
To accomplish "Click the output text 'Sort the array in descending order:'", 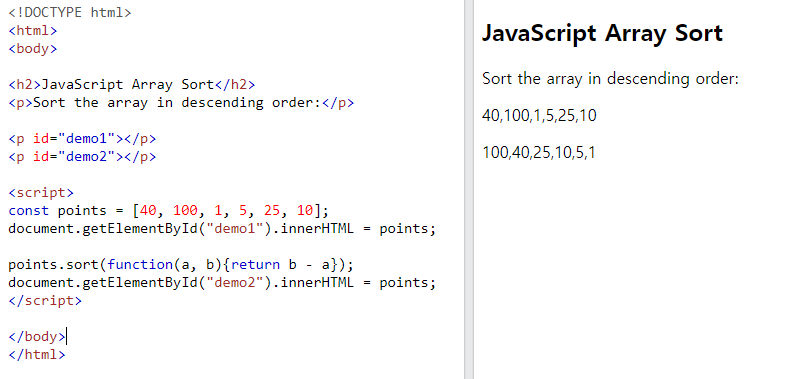I will (611, 79).
